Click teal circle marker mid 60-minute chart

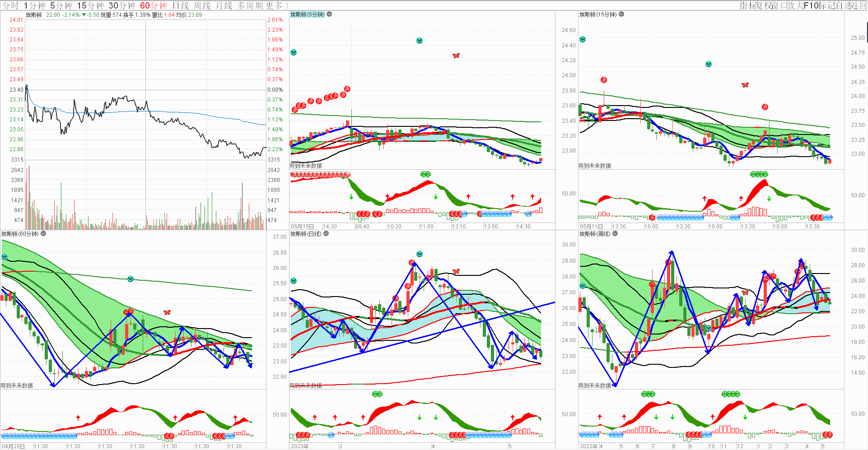point(131,279)
